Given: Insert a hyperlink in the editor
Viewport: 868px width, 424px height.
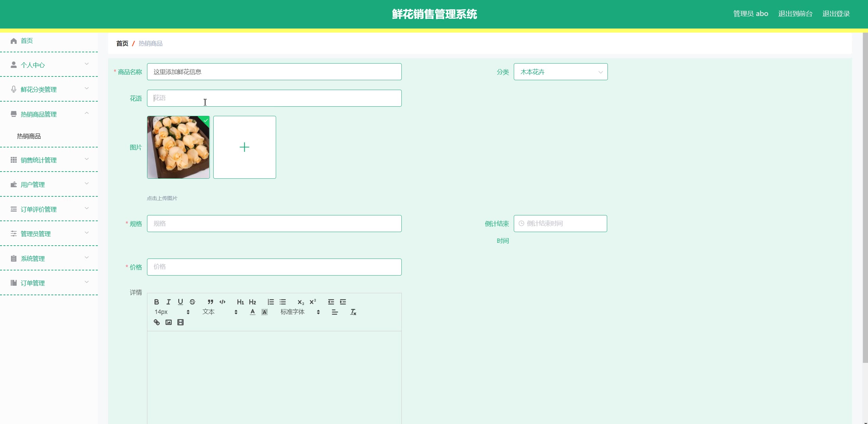Looking at the screenshot, I should pyautogui.click(x=157, y=322).
